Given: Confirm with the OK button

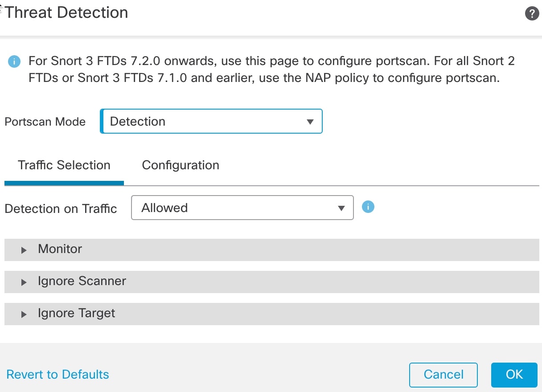Looking at the screenshot, I should pos(514,375).
